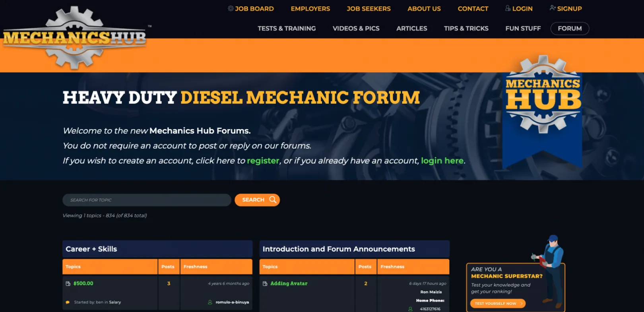Viewport: 644px width, 312px height.
Task: Click the topic icon beside $500.00
Action: click(68, 283)
